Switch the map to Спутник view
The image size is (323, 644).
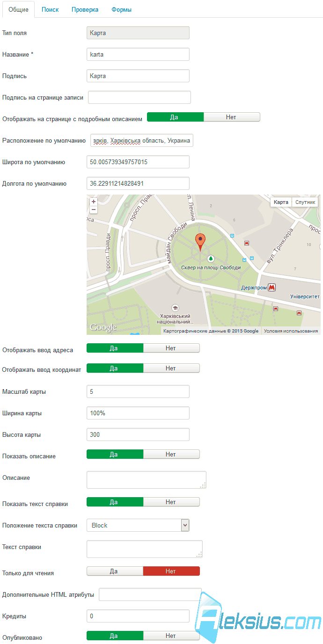pos(305,202)
